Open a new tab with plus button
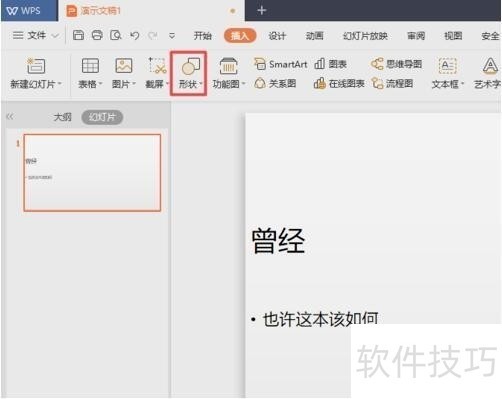 (x=262, y=10)
